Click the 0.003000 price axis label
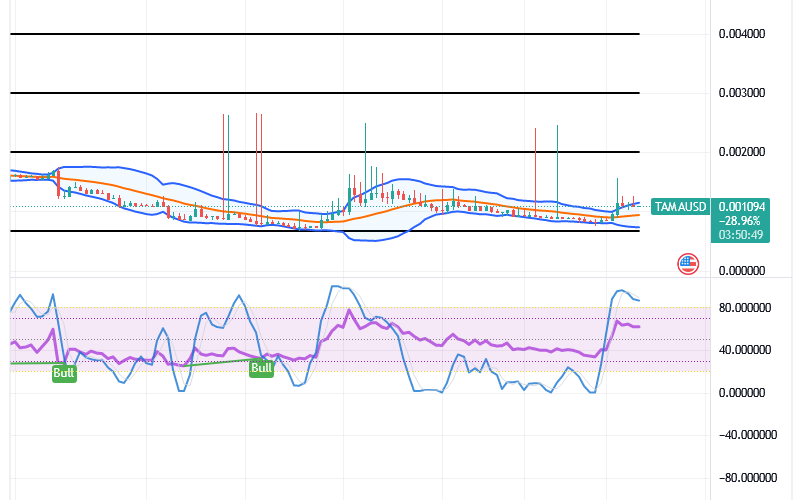This screenshot has width=802, height=500. pyautogui.click(x=742, y=93)
